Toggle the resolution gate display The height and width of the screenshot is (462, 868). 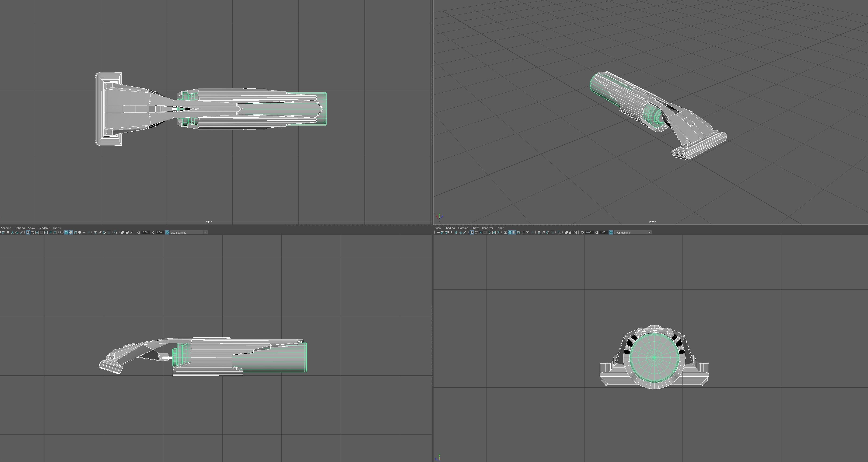[x=37, y=232]
